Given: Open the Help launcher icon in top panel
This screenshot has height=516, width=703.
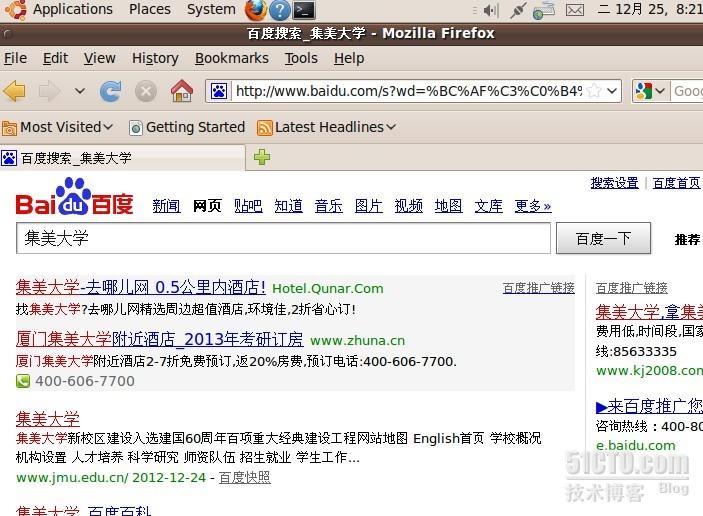Looking at the screenshot, I should tap(279, 10).
